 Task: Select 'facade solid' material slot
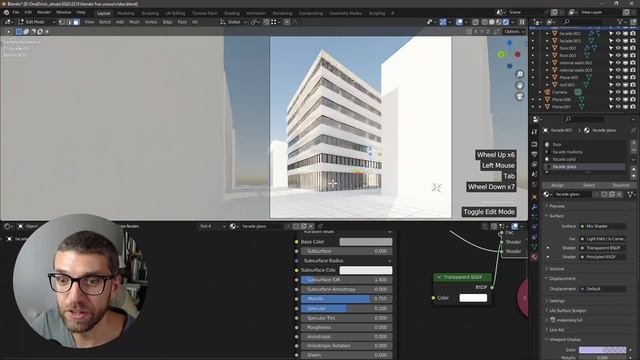pos(585,159)
